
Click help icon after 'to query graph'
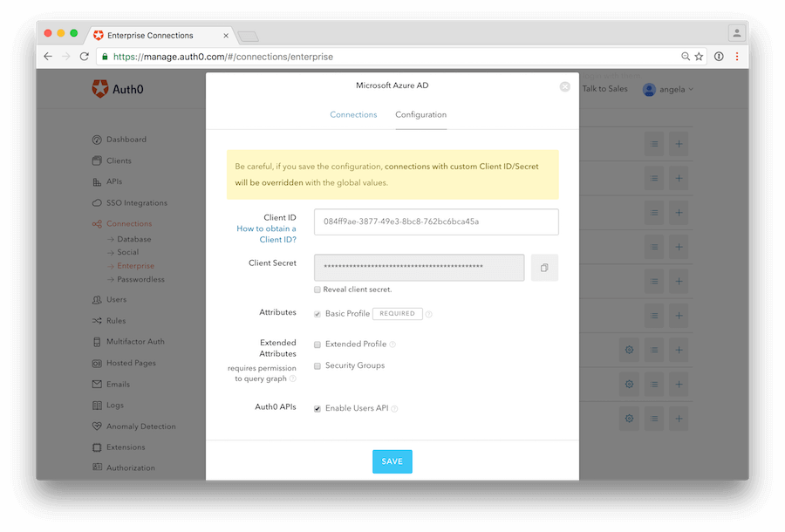tap(293, 379)
